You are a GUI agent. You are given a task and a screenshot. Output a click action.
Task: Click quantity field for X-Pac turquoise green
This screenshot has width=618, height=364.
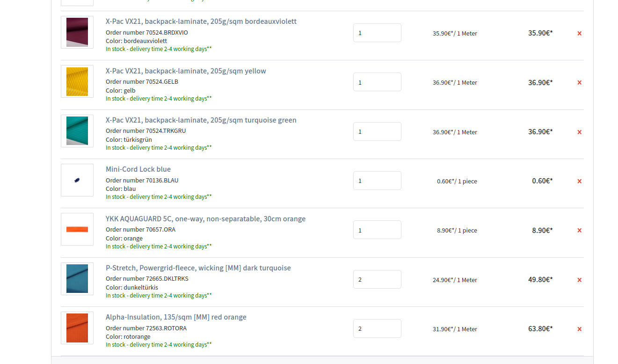point(377,131)
